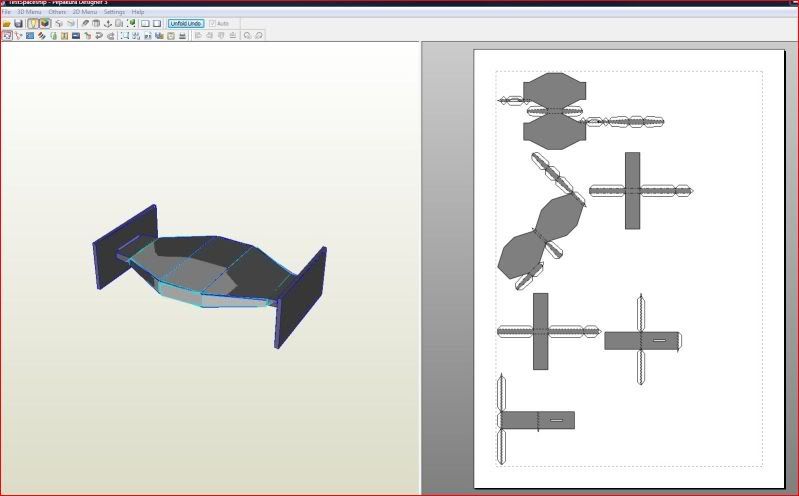Toggle the textured cube display icon
Viewport: 799px width, 496px height.
click(45, 23)
